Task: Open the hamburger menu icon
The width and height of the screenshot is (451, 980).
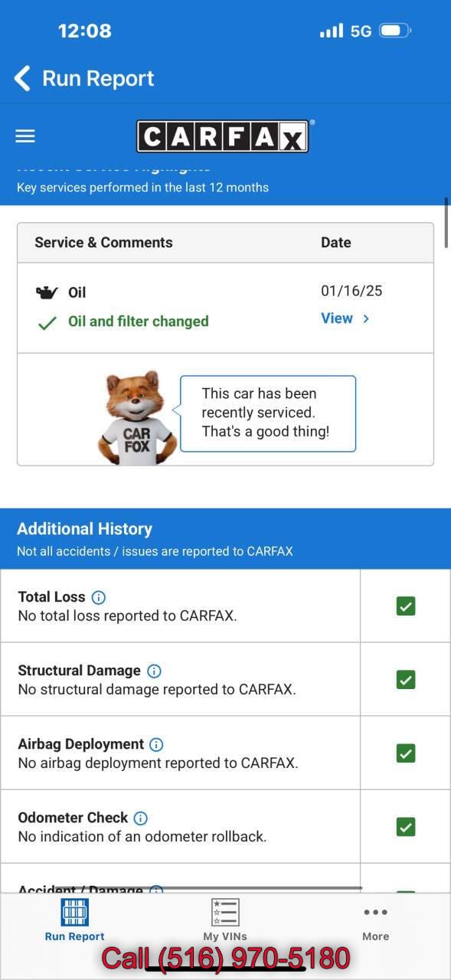Action: coord(25,136)
